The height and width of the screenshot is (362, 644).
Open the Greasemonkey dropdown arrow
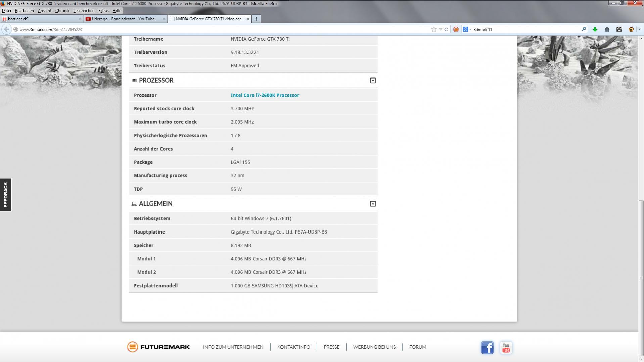(x=639, y=29)
